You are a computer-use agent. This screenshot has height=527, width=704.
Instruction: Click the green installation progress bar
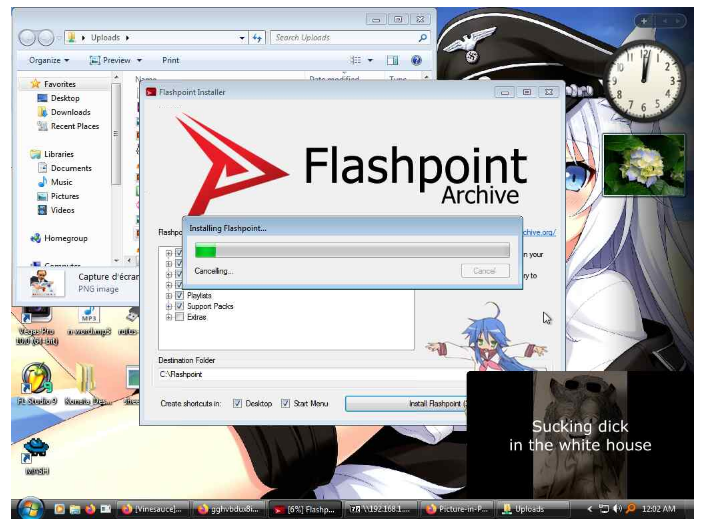(x=352, y=250)
